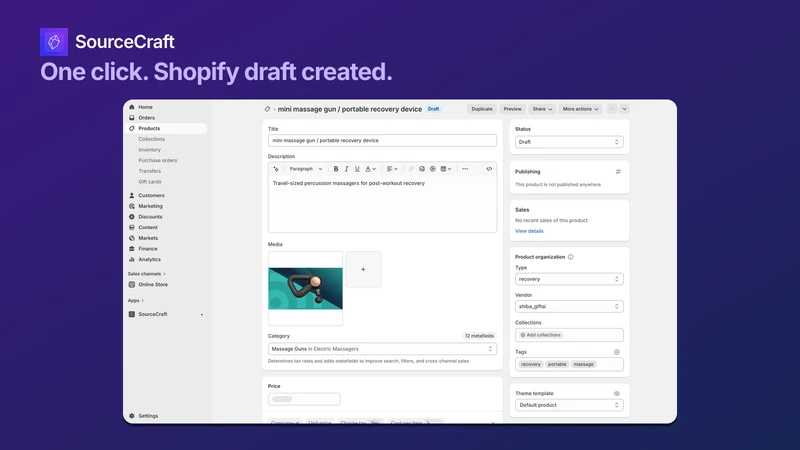Click the Marketing target icon

click(x=132, y=206)
